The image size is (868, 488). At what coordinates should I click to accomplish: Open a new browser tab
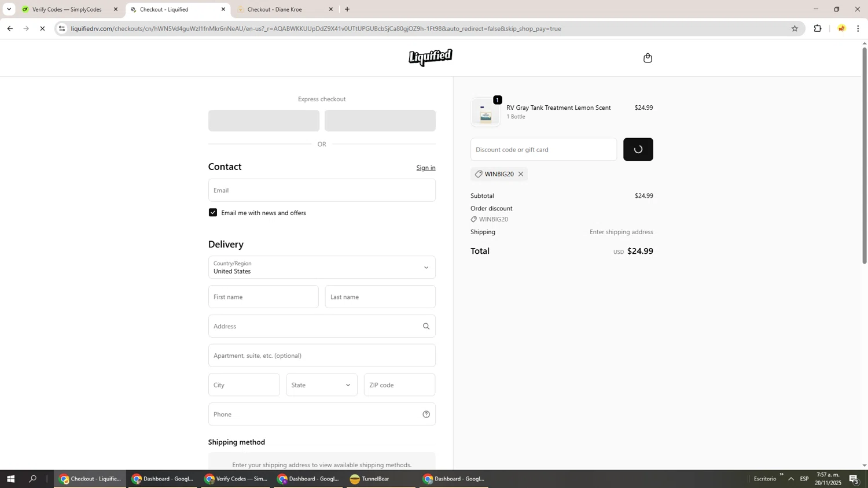347,9
